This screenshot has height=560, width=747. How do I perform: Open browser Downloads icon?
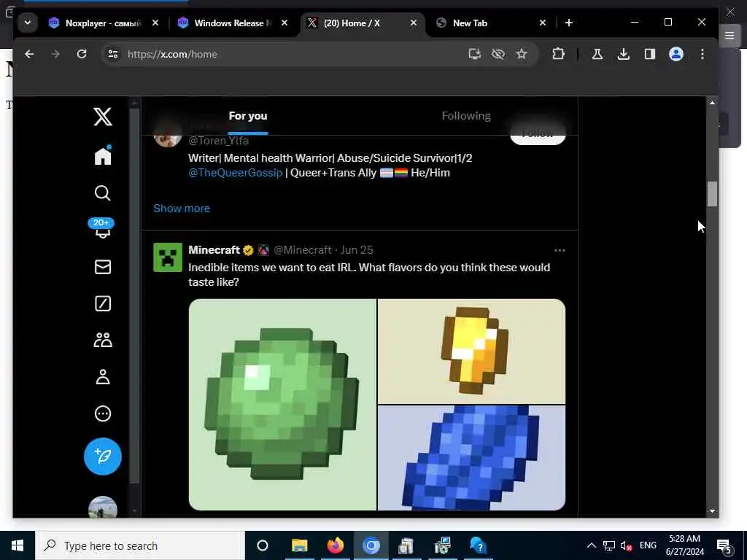coord(623,54)
